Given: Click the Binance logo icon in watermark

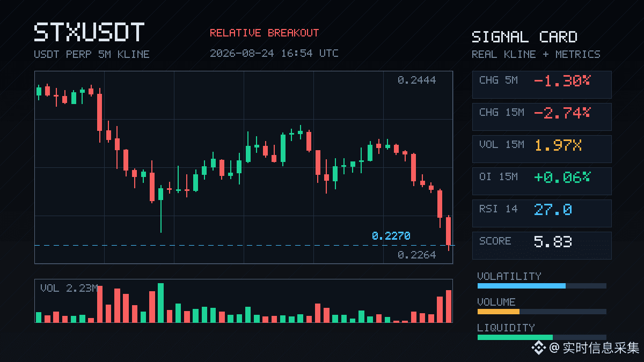Looking at the screenshot, I should pos(538,348).
